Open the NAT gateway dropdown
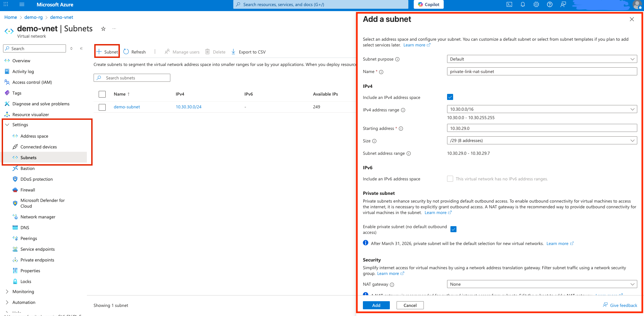This screenshot has width=644, height=316. (x=541, y=284)
